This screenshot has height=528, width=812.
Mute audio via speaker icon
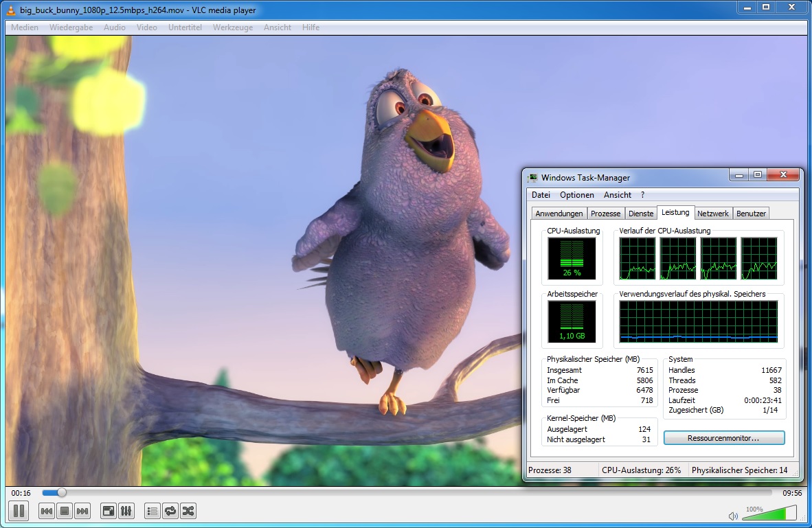pos(733,516)
